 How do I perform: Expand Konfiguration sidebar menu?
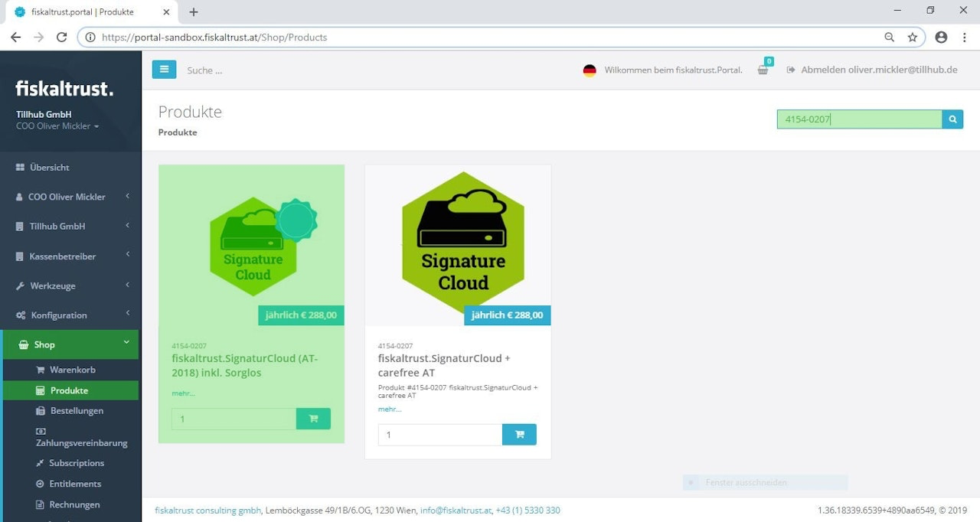coord(70,315)
